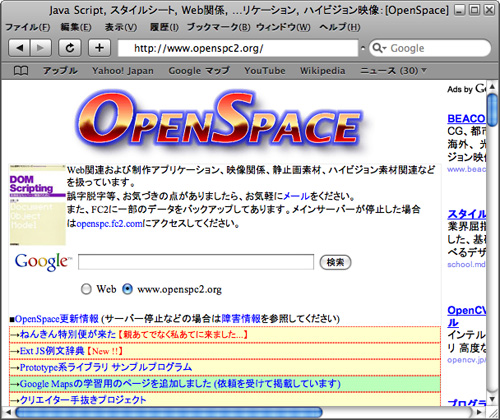The image size is (500, 420).
Task: Open the Google Mapsの学習用のページ link
Action: pos(180,384)
